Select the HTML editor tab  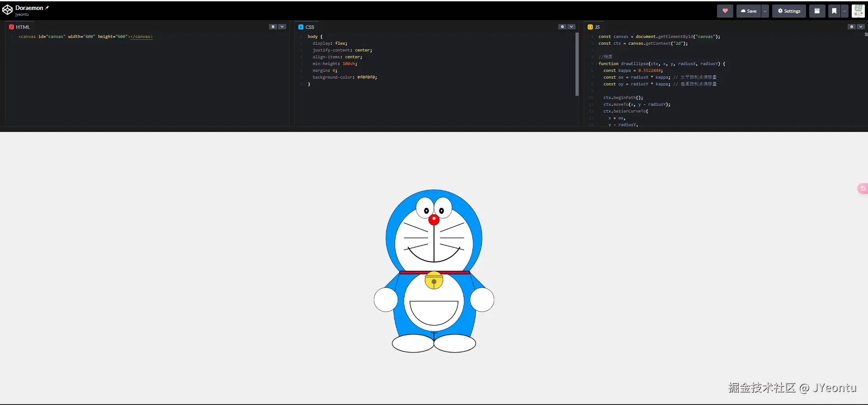(19, 27)
